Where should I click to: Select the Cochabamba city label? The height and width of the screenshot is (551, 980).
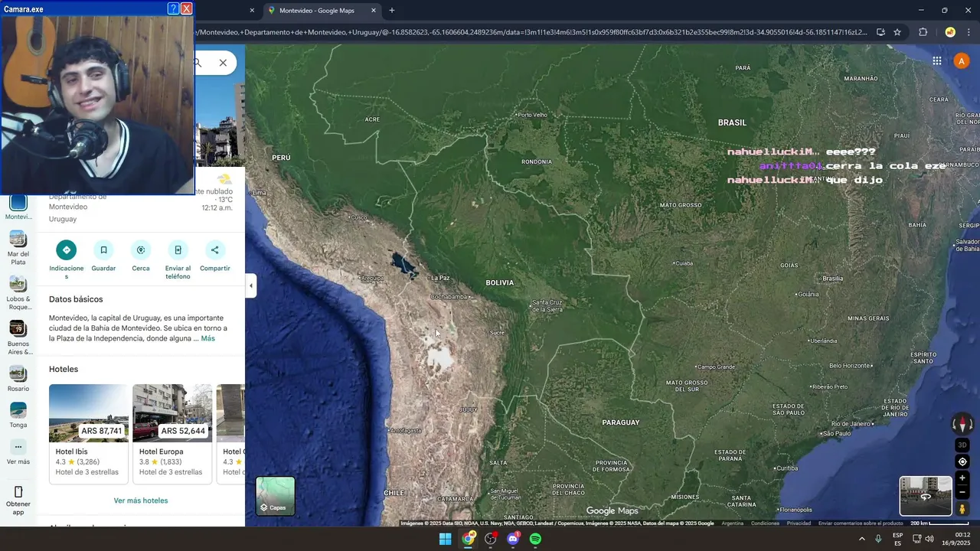point(449,297)
